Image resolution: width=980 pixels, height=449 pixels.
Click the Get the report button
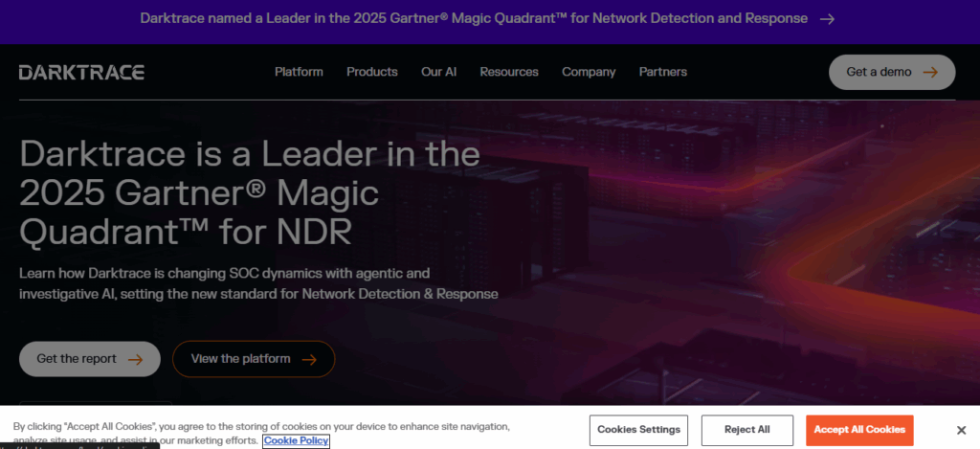(90, 359)
